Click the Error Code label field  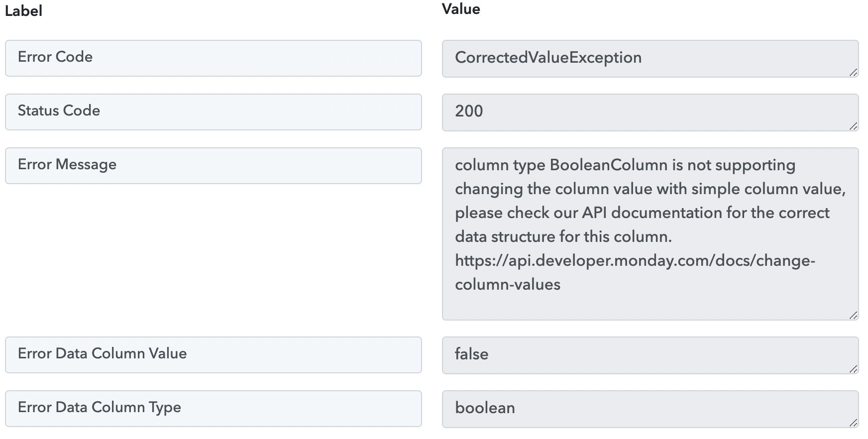(x=214, y=58)
